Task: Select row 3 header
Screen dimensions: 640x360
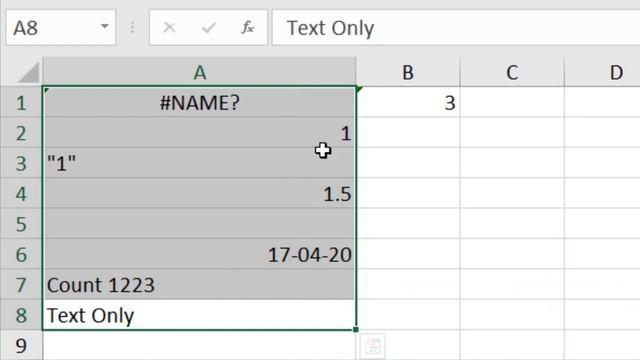Action: pos(22,163)
